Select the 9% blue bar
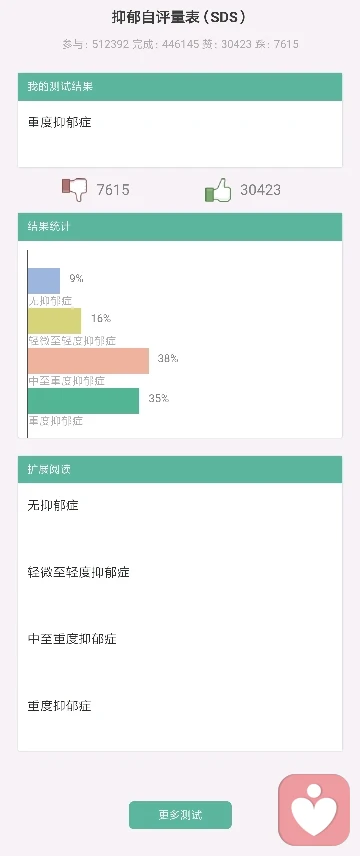Viewport: 360px width, 856px height. (44, 281)
